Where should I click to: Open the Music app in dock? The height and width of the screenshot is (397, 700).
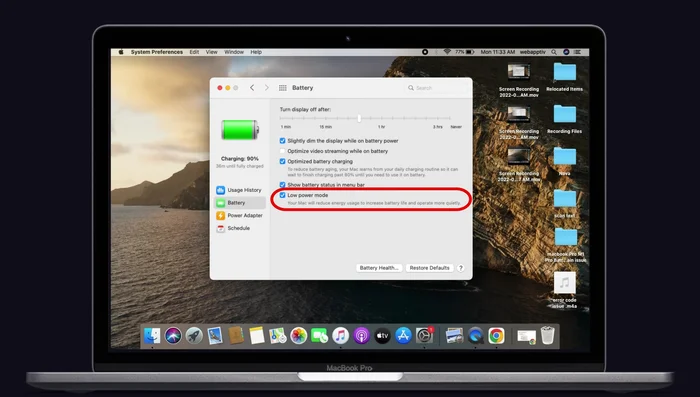click(340, 335)
